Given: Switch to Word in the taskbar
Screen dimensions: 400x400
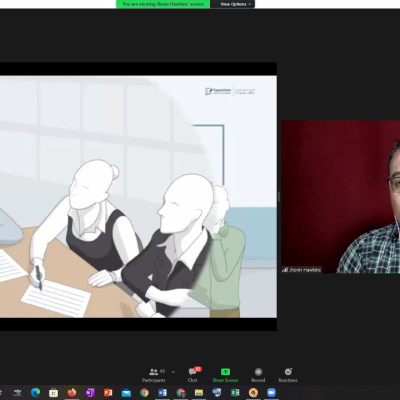Looking at the screenshot, I should click(162, 393).
